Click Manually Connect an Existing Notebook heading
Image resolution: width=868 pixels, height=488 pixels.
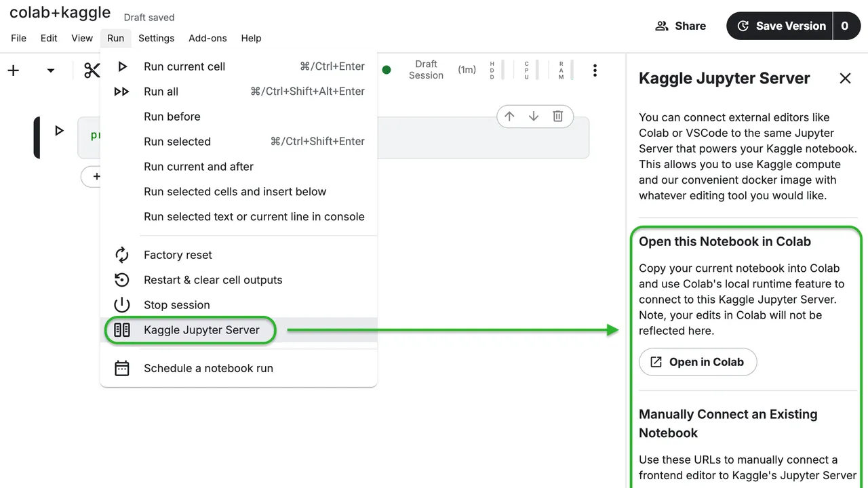click(728, 424)
